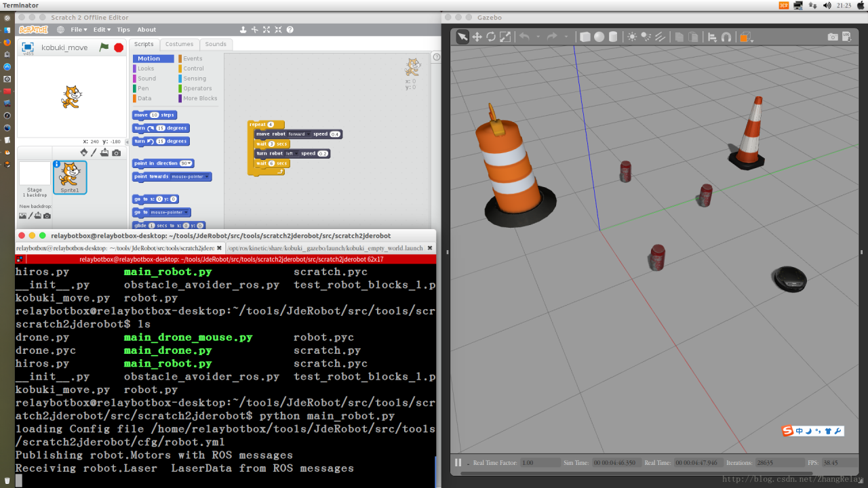Switch to the Costumes tab

coord(179,44)
